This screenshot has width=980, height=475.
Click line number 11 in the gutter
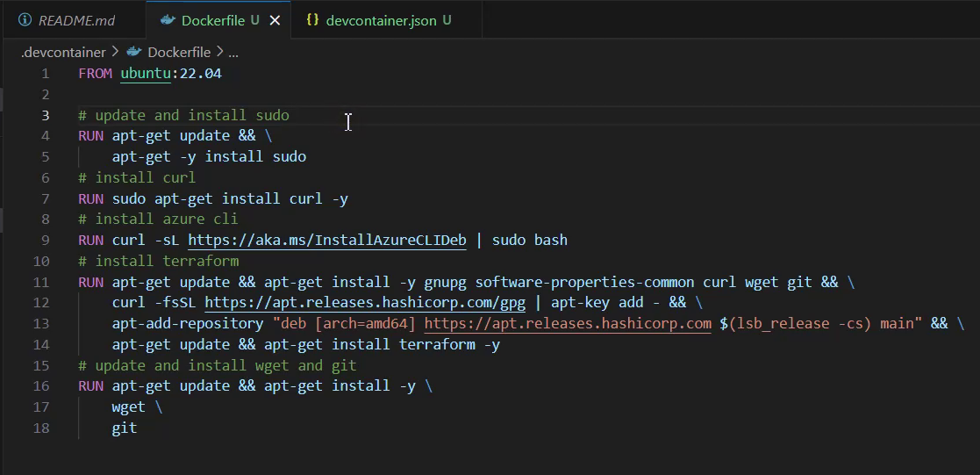pos(41,282)
